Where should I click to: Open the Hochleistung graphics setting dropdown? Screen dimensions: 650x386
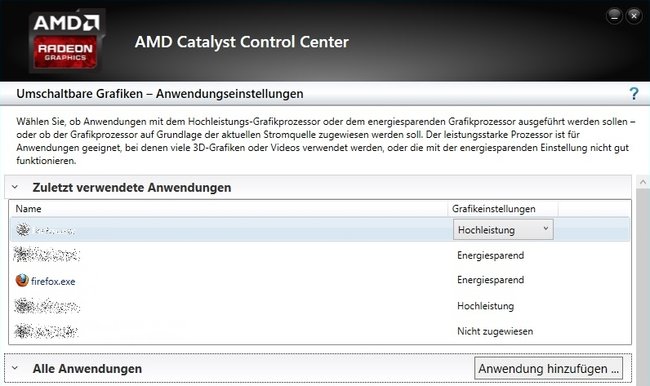[x=503, y=229]
